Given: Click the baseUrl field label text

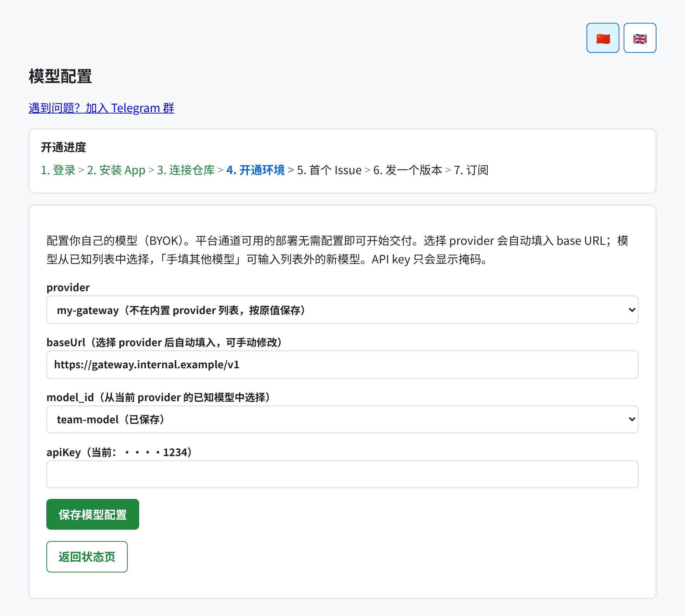Looking at the screenshot, I should click(x=165, y=342).
